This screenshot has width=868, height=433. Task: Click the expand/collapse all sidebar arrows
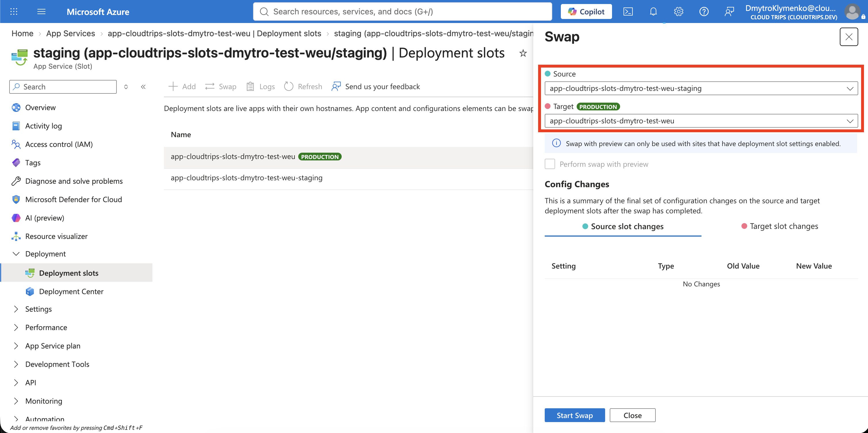pos(126,87)
